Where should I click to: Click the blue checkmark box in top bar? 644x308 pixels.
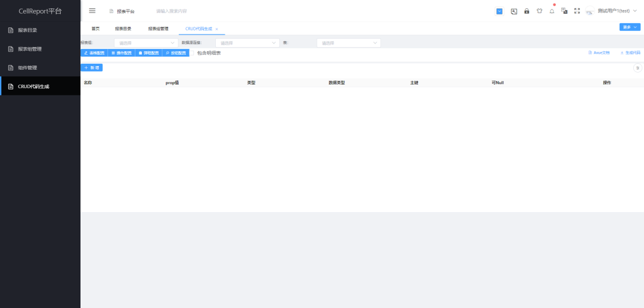(499, 11)
